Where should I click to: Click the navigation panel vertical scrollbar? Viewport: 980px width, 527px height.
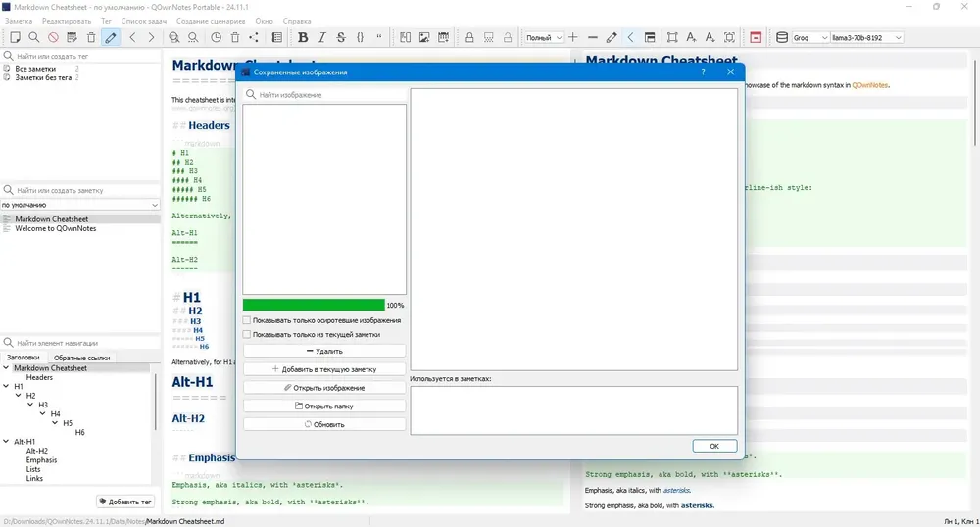[x=155, y=402]
